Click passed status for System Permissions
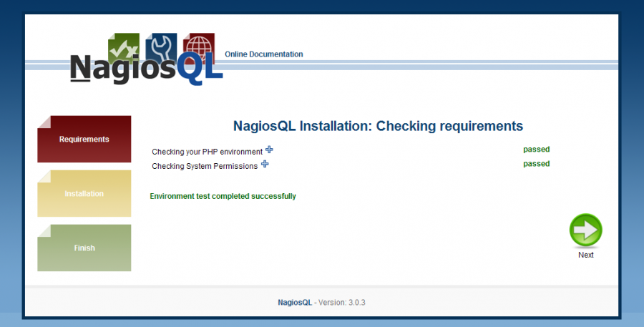Viewport: 644px width, 327px height. 537,163
